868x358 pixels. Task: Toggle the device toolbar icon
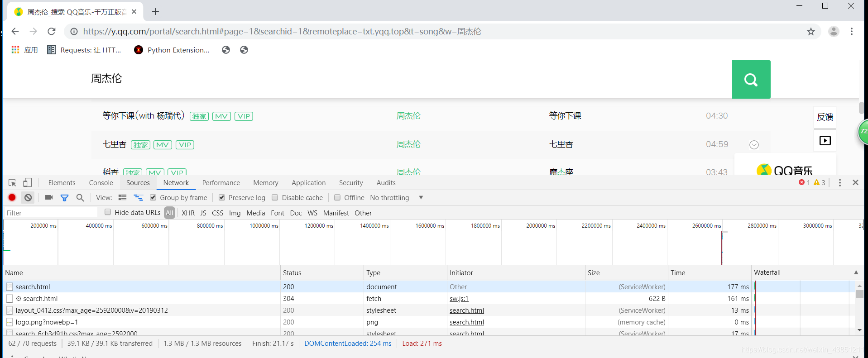tap(28, 183)
